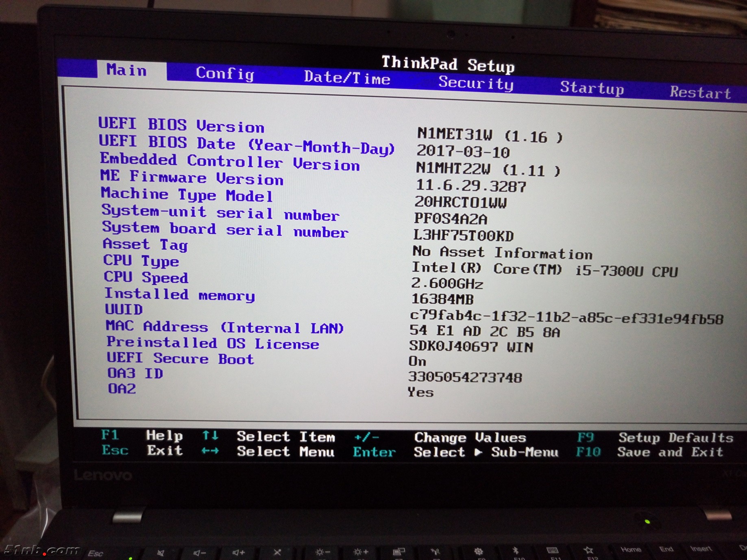Select the BIOS date 2017-03-10
Screen dimensions: 747x560
[463, 152]
